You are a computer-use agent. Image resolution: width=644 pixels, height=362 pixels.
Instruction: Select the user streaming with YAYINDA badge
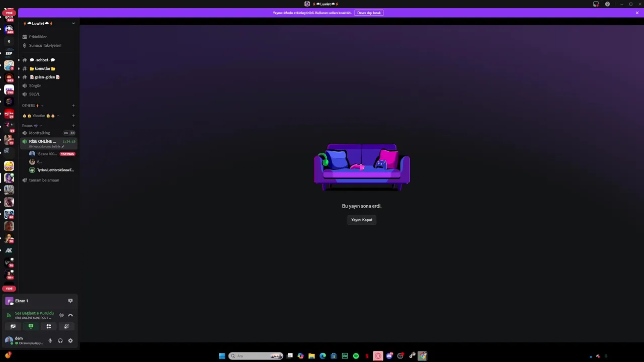click(52, 154)
